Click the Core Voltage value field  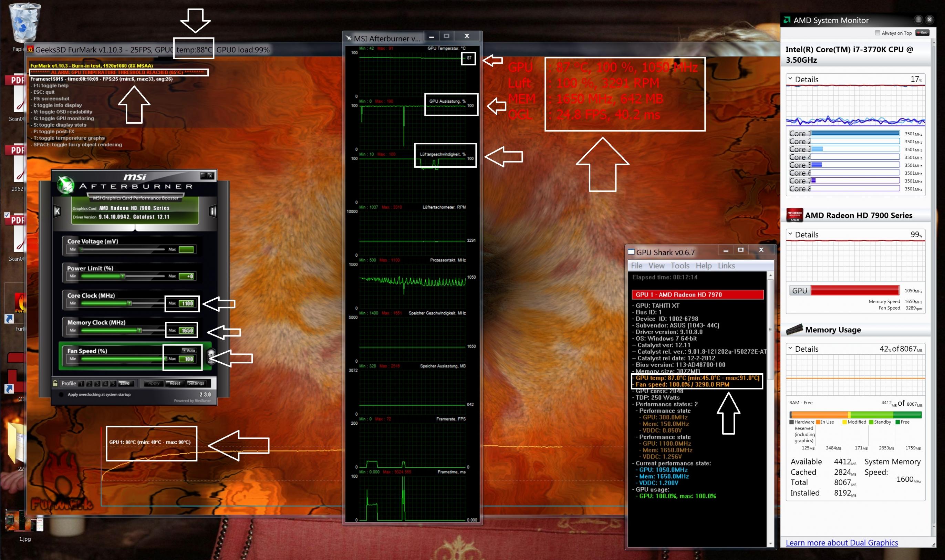(x=187, y=249)
